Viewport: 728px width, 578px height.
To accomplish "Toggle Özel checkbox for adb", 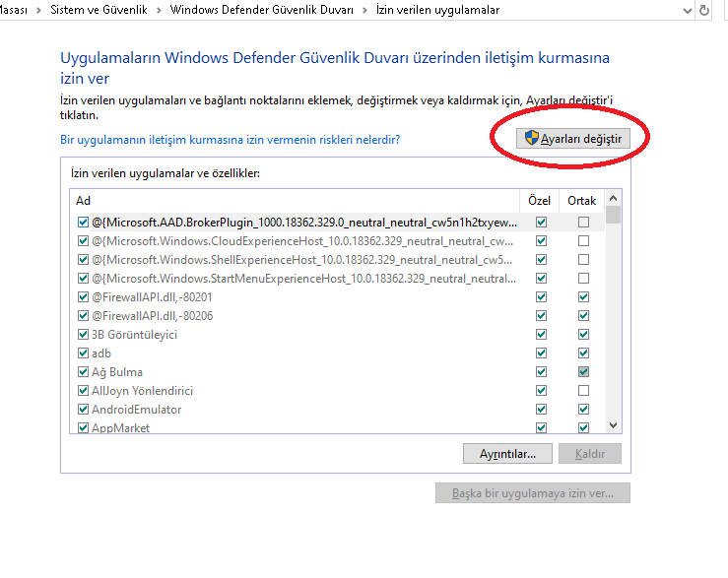I will [x=542, y=353].
